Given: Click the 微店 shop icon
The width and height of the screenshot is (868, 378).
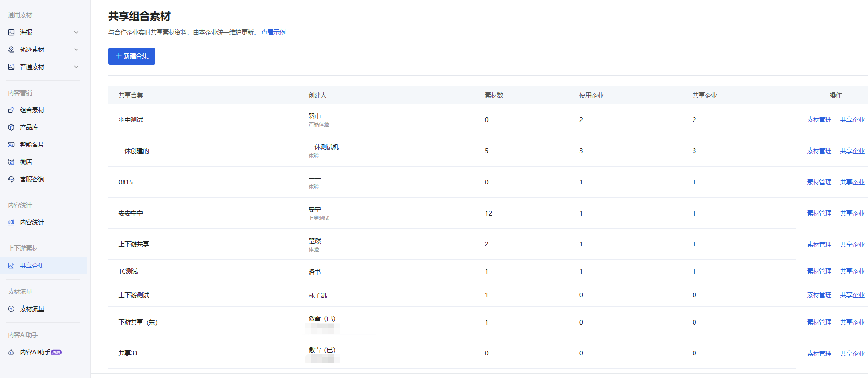Looking at the screenshot, I should pyautogui.click(x=12, y=162).
